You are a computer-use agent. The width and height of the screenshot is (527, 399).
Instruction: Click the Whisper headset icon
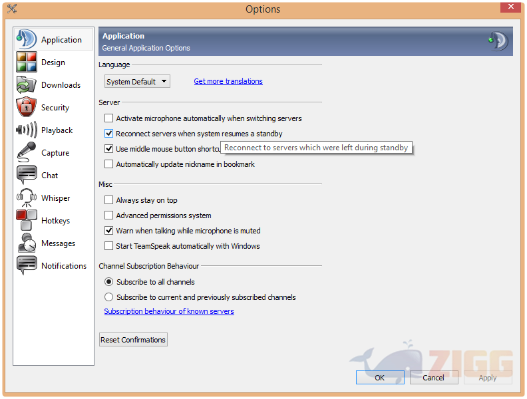click(26, 198)
